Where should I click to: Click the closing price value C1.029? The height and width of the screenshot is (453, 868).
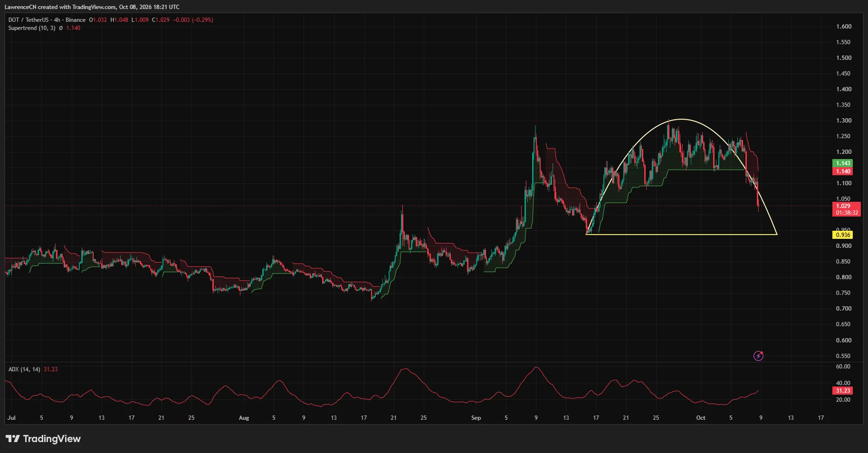[161, 20]
